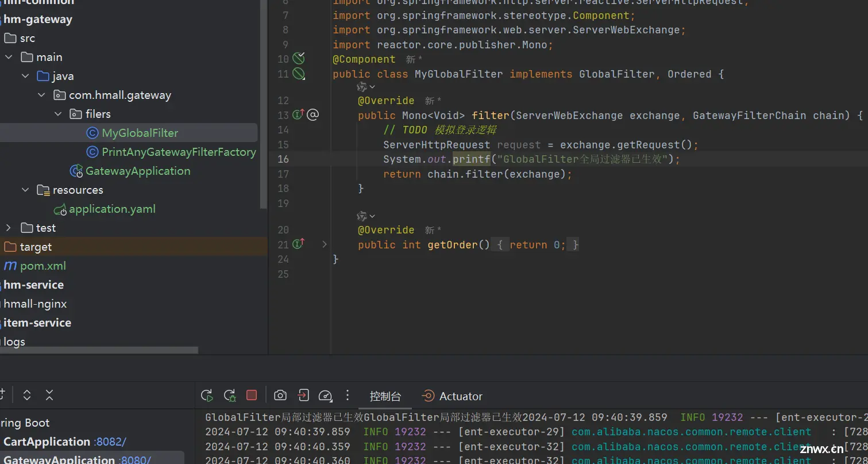Open the vertical three-dot more options menu
Screen dimensions: 868x464
347,395
